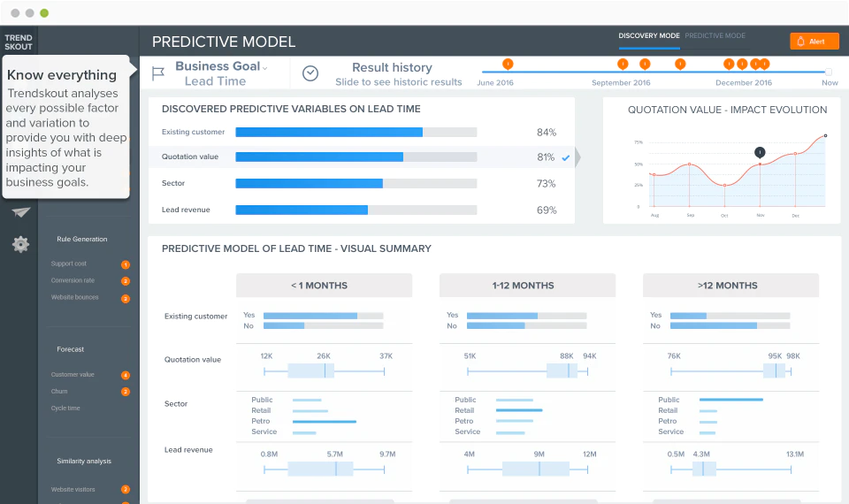Click the first orange marker near June 2016
This screenshot has width=849, height=504.
click(508, 64)
